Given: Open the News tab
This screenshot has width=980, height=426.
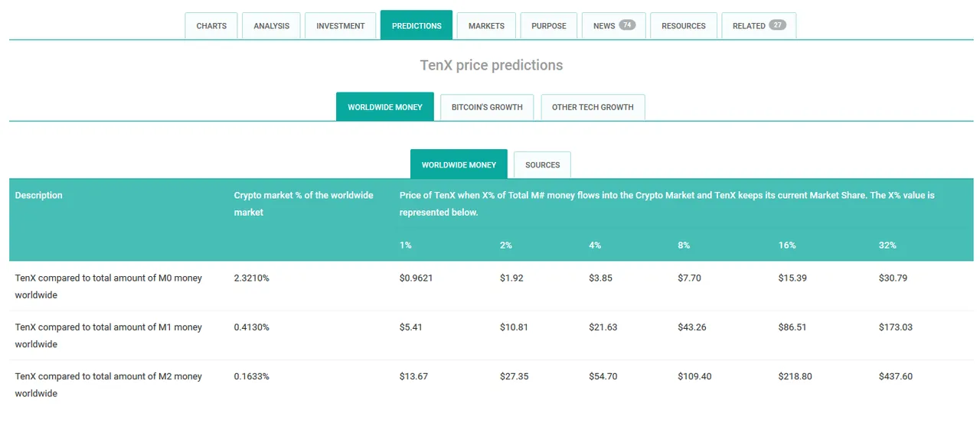Looking at the screenshot, I should (x=614, y=25).
